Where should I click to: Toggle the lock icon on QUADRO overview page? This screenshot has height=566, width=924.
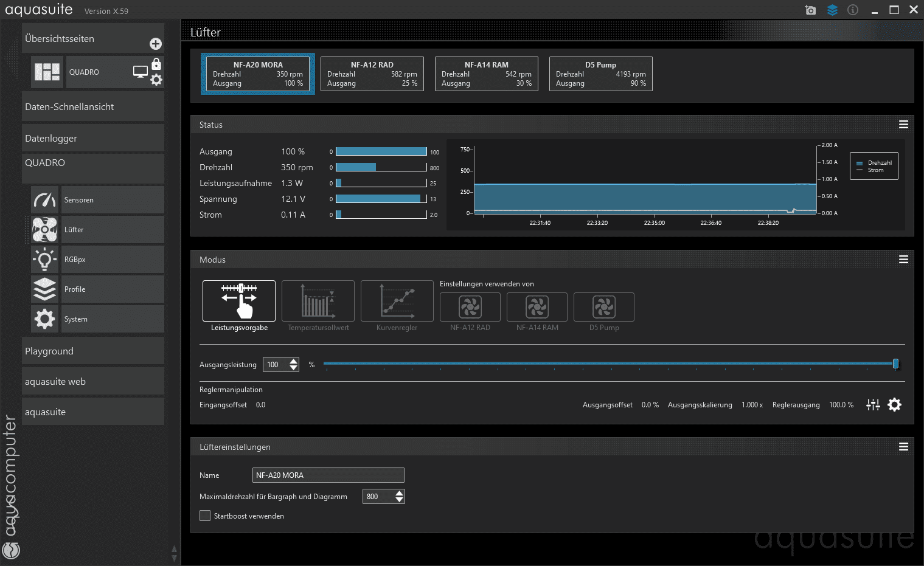[156, 64]
